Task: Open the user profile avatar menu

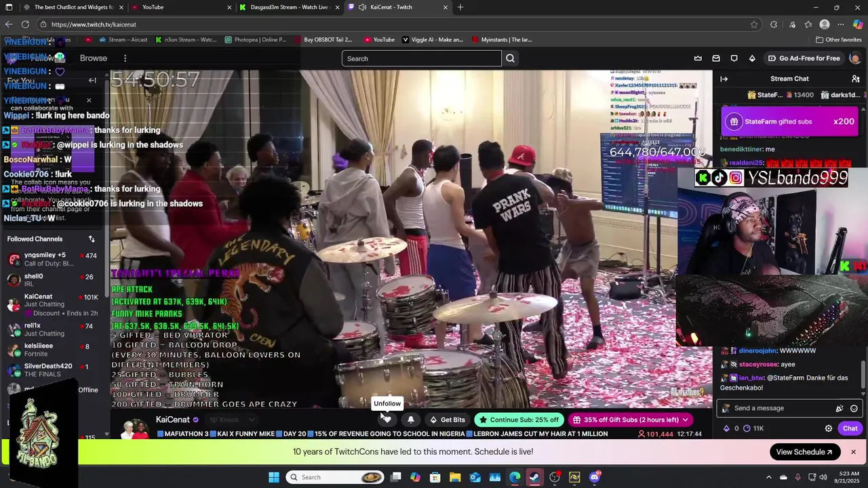Action: [854, 58]
